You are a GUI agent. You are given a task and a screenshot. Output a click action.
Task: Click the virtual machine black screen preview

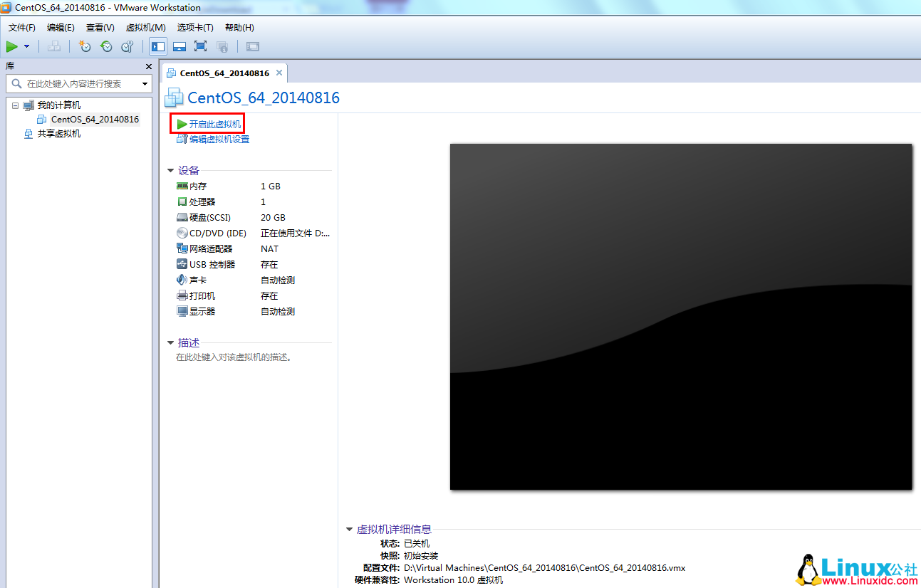(681, 317)
